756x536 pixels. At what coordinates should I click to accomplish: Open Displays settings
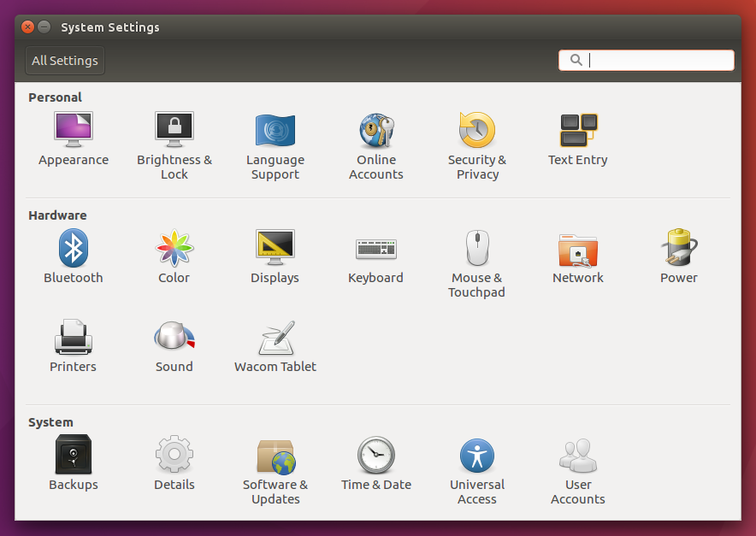click(275, 249)
